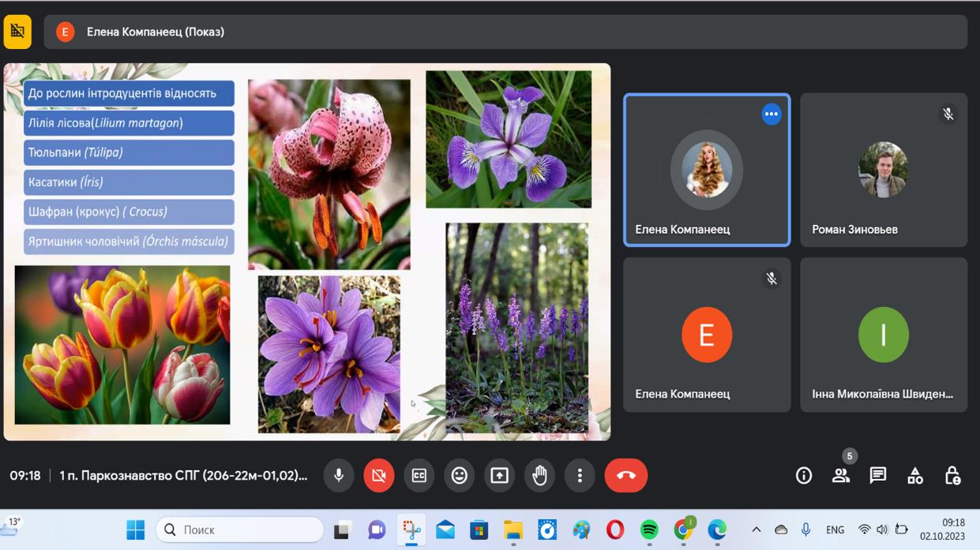Open the chat panel
This screenshot has width=980, height=550.
coord(878,475)
